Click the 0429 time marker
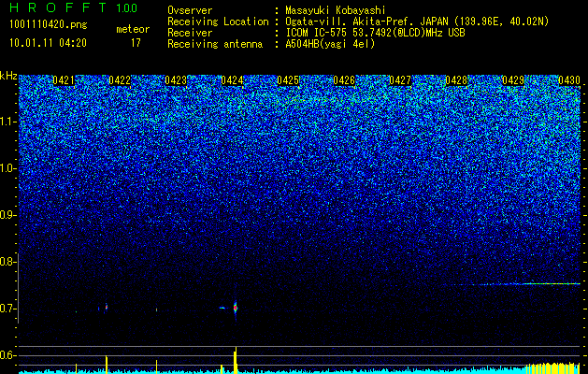 [512, 80]
